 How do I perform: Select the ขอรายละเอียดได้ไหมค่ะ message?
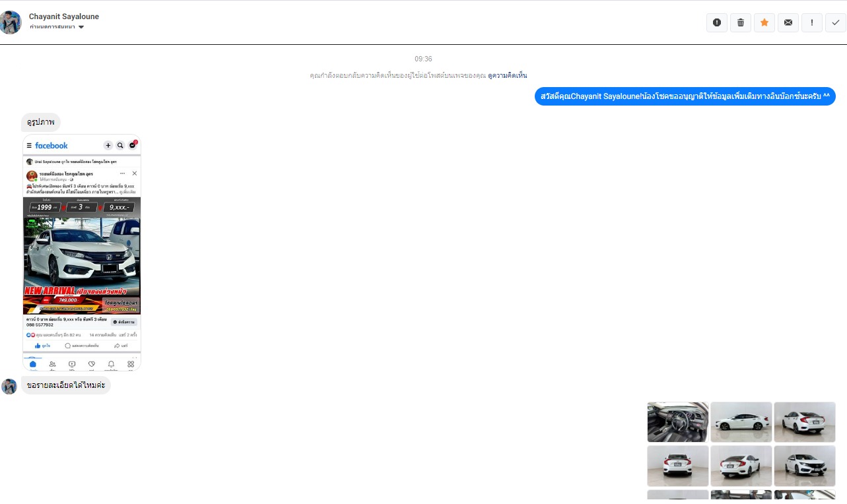pyautogui.click(x=66, y=386)
